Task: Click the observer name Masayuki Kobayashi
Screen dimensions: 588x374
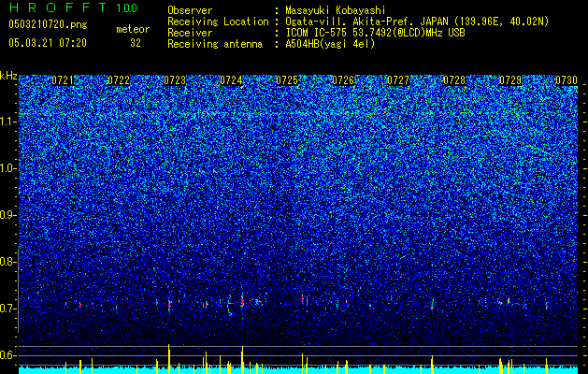Action: point(336,10)
